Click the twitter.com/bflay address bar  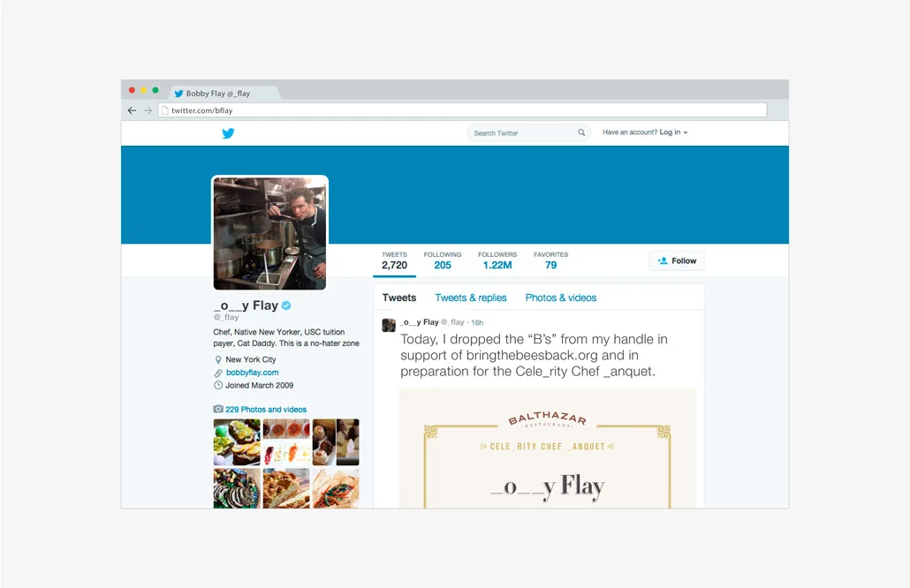463,110
